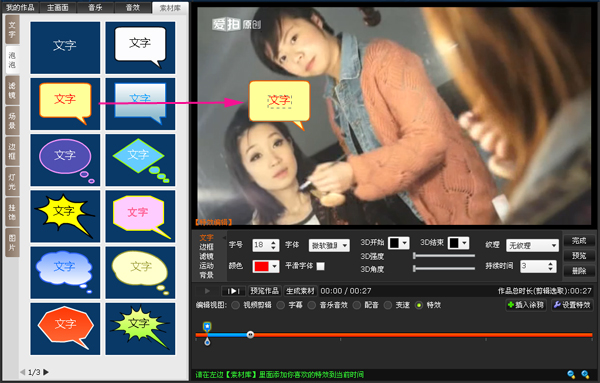The image size is (600, 383).
Task: Select the plain 文字 bubble with no border
Action: [x=65, y=47]
